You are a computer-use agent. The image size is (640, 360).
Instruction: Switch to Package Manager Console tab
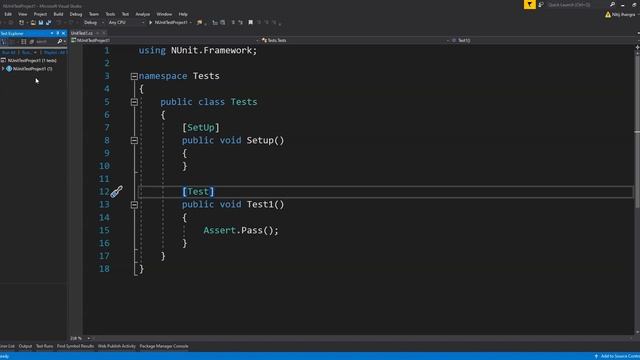pyautogui.click(x=164, y=347)
